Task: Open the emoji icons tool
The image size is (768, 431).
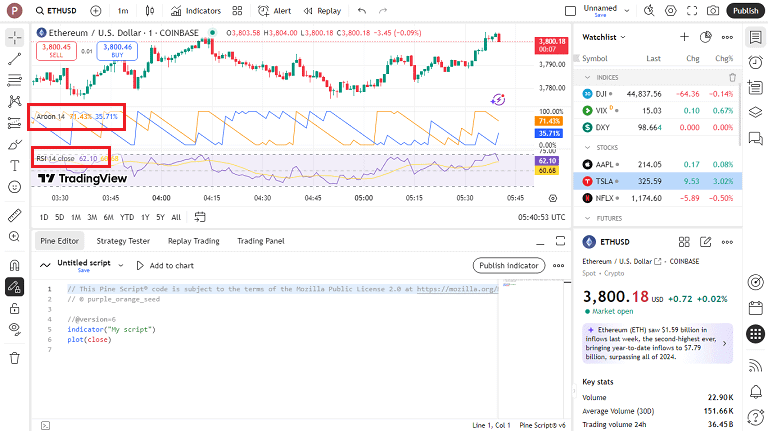Action: [14, 187]
